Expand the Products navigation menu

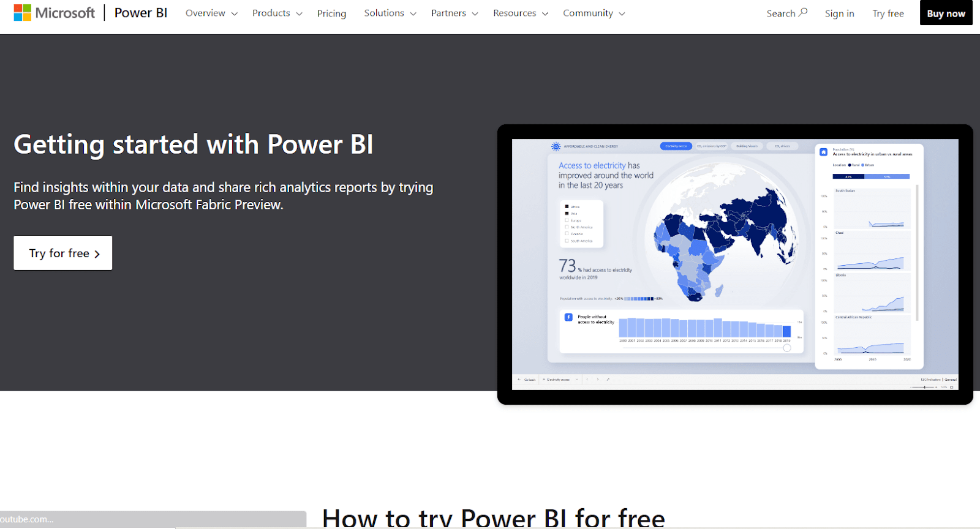pyautogui.click(x=277, y=13)
